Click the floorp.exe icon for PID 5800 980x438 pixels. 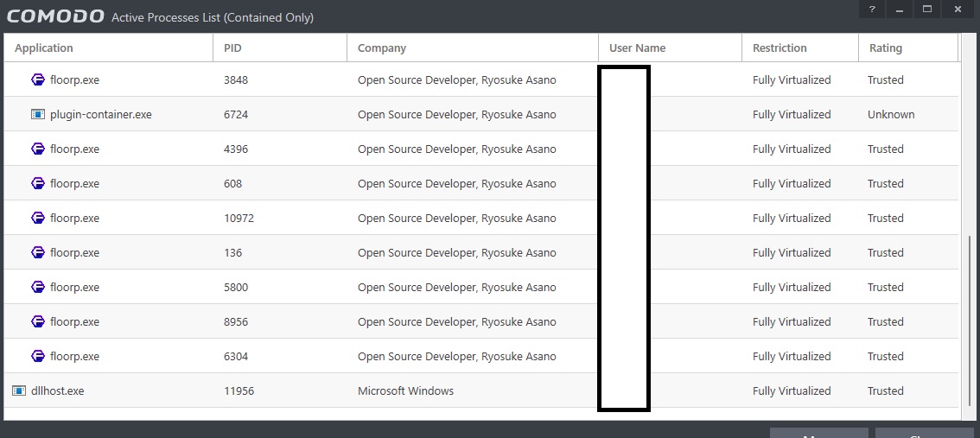[38, 287]
